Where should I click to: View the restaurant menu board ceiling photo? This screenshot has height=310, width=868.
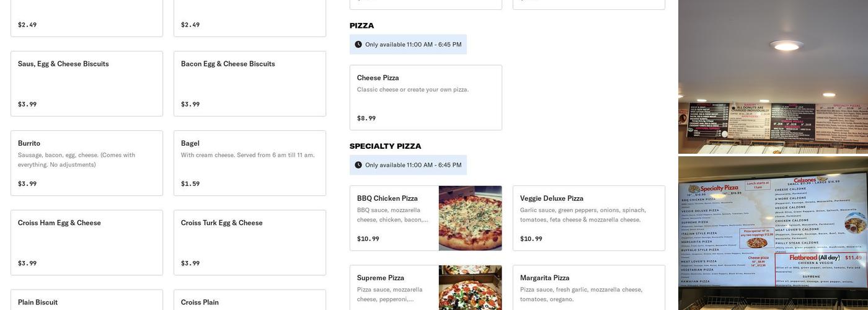click(773, 77)
